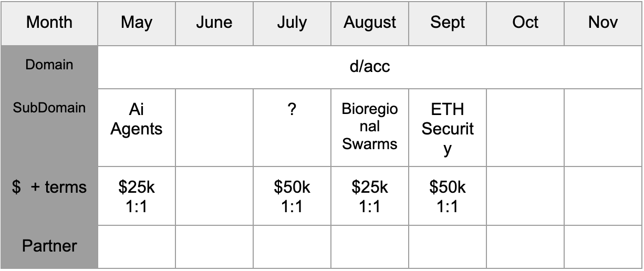Select the $50k 1:1 cell under July
The width and height of the screenshot is (644, 271).
point(292,196)
